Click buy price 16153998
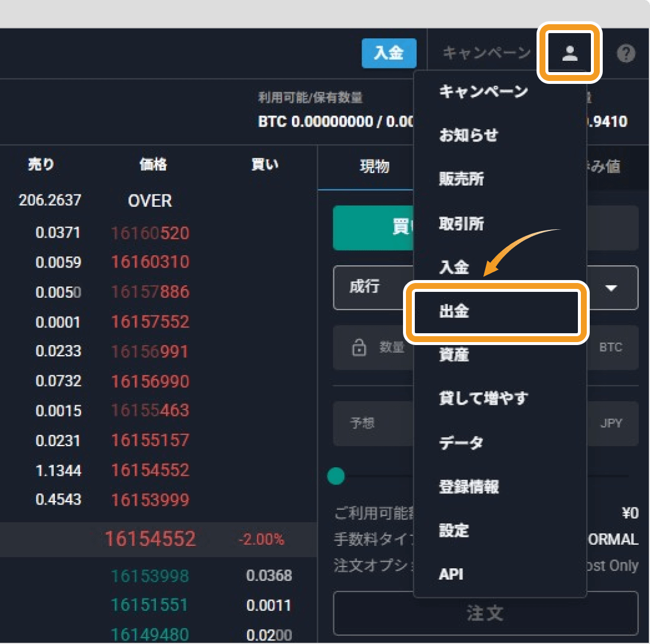 pos(150,576)
